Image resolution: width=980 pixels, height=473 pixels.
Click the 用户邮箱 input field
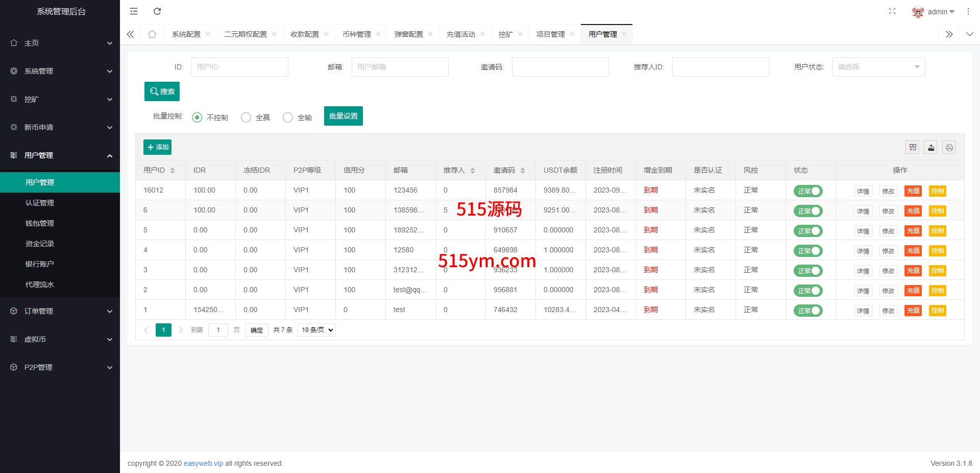point(400,67)
